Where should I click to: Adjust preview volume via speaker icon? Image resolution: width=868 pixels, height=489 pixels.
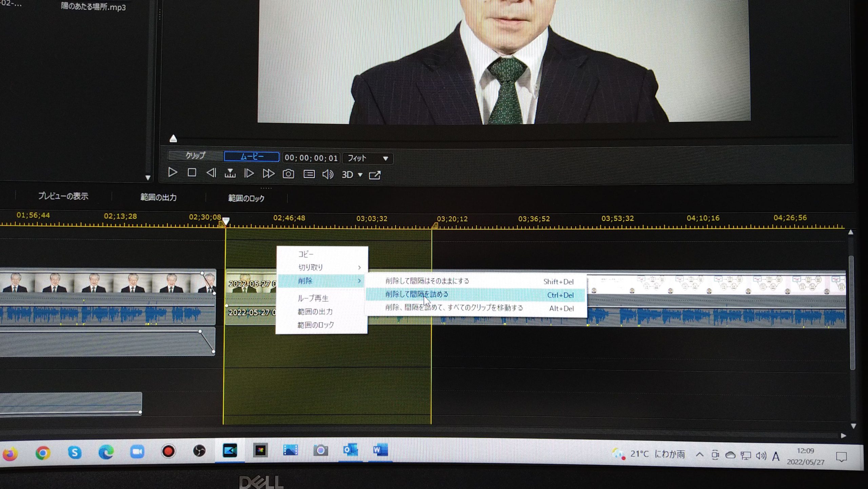[x=328, y=175]
